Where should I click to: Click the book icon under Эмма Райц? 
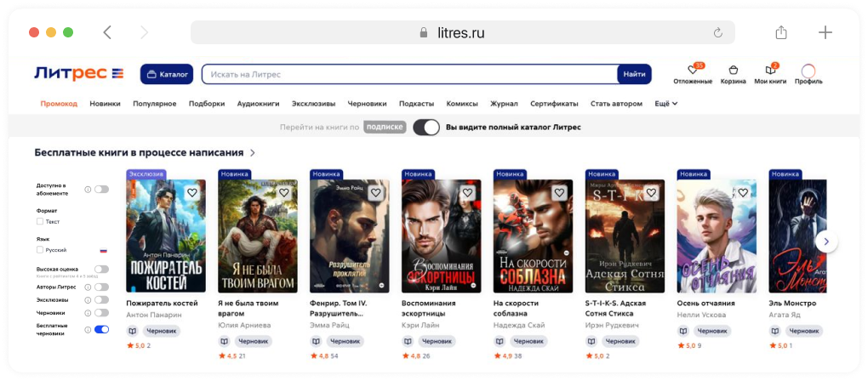click(316, 342)
